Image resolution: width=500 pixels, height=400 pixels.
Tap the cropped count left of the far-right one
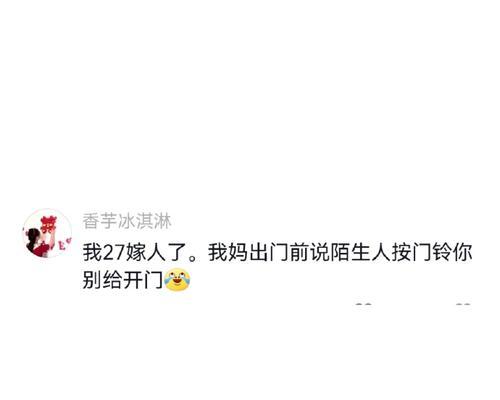[364, 304]
